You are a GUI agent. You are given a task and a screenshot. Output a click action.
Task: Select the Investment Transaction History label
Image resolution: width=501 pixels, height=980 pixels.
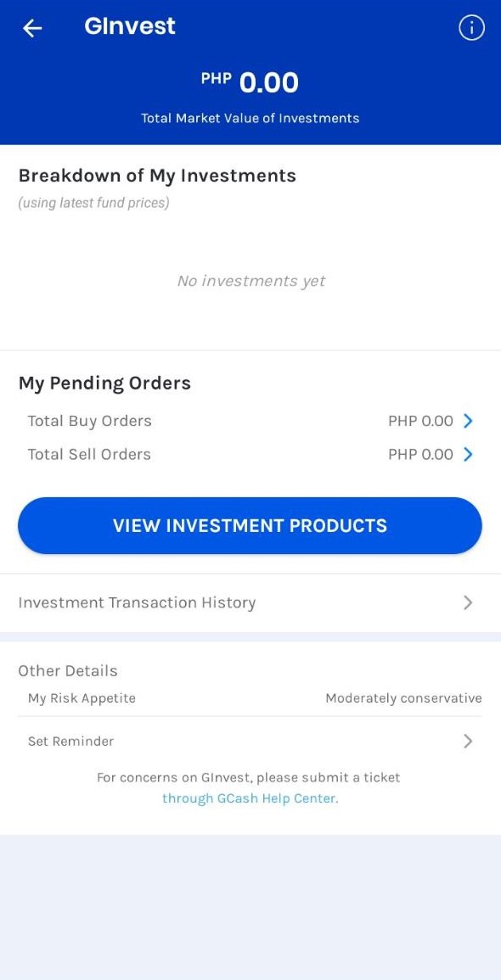[x=137, y=602]
